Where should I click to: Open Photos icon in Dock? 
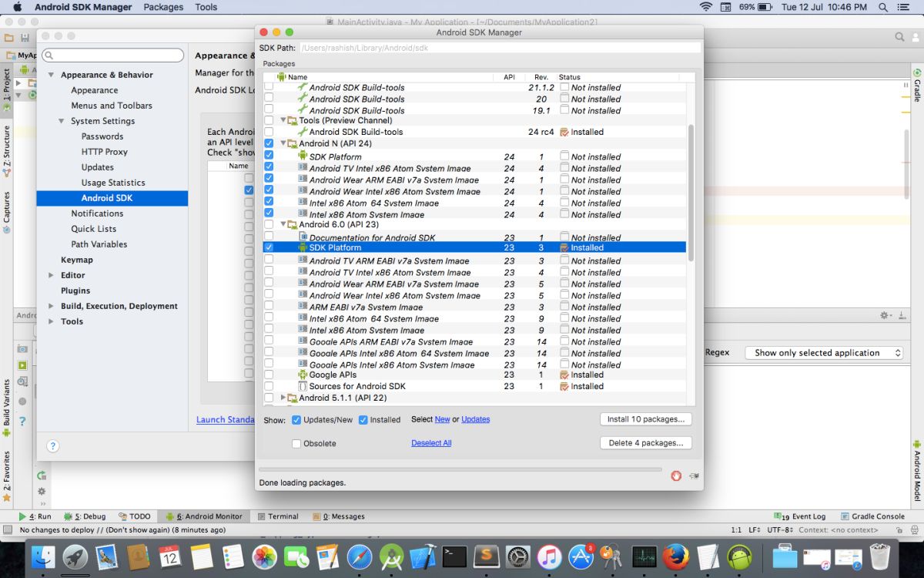pyautogui.click(x=265, y=556)
